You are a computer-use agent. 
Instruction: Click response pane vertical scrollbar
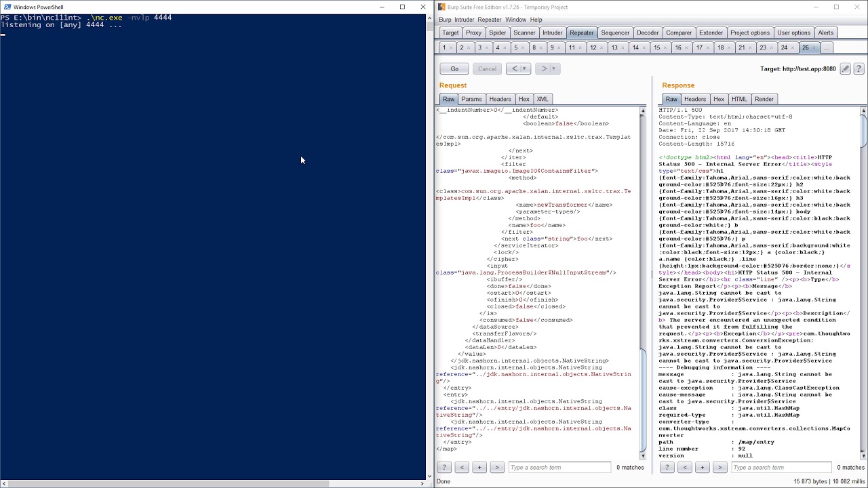tap(864, 283)
